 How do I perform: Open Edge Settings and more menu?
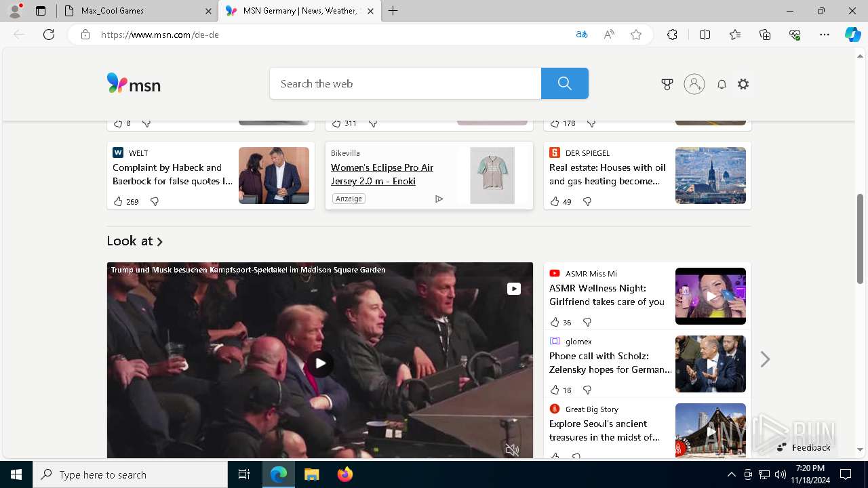click(x=825, y=35)
